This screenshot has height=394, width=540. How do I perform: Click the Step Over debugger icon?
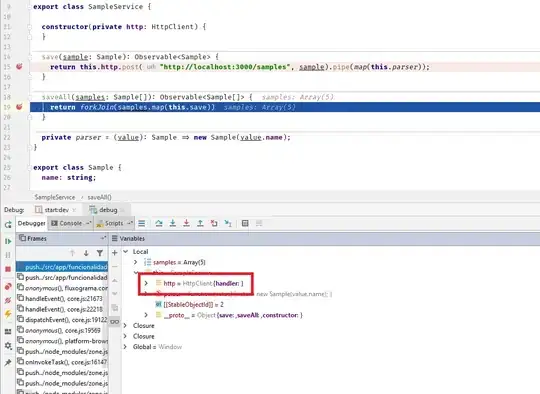pos(159,223)
